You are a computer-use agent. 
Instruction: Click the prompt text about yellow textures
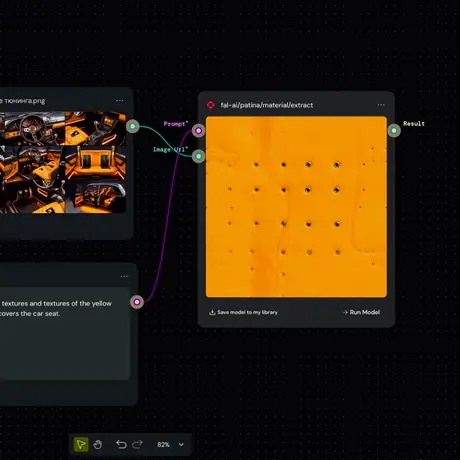coord(56,308)
